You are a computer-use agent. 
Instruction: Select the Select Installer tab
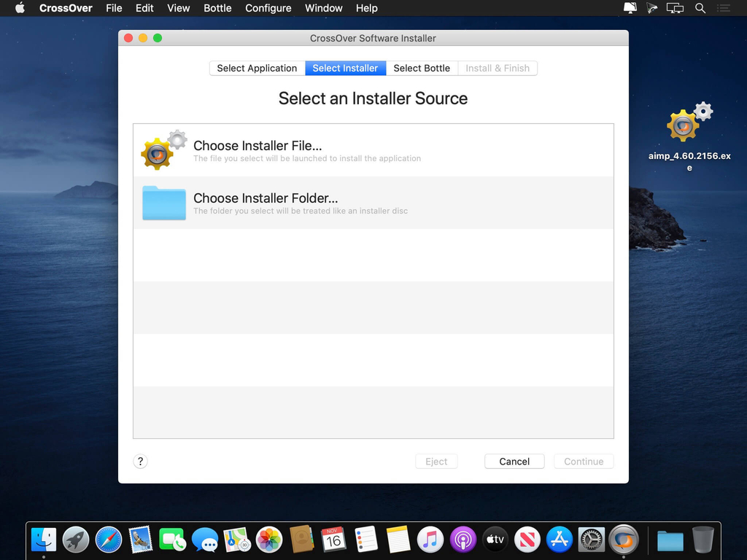coord(345,68)
